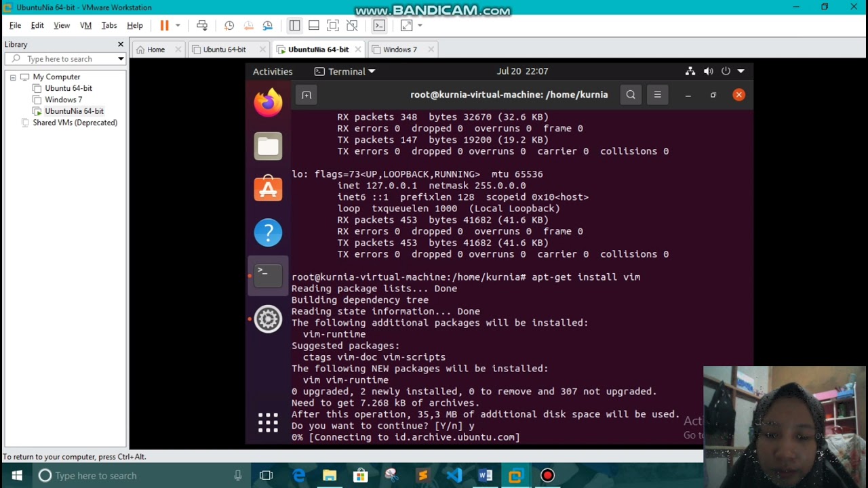This screenshot has height=488, width=868.
Task: Expand the library search dropdown
Action: [x=121, y=59]
